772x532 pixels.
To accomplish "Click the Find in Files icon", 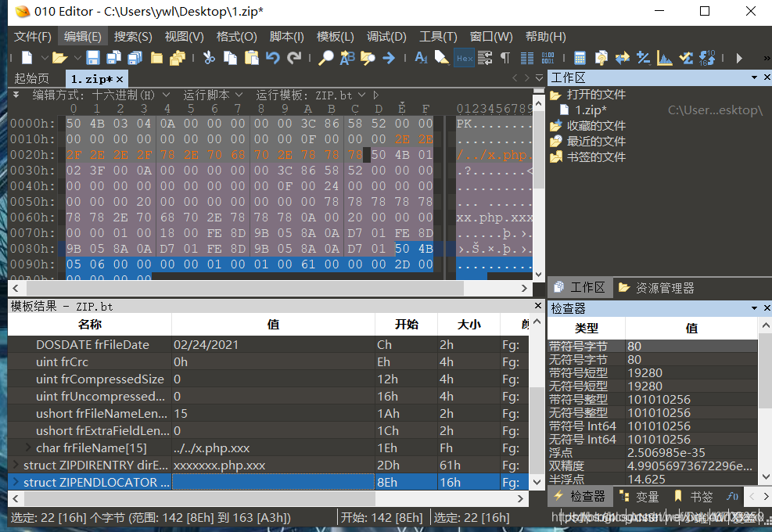I will (368, 58).
